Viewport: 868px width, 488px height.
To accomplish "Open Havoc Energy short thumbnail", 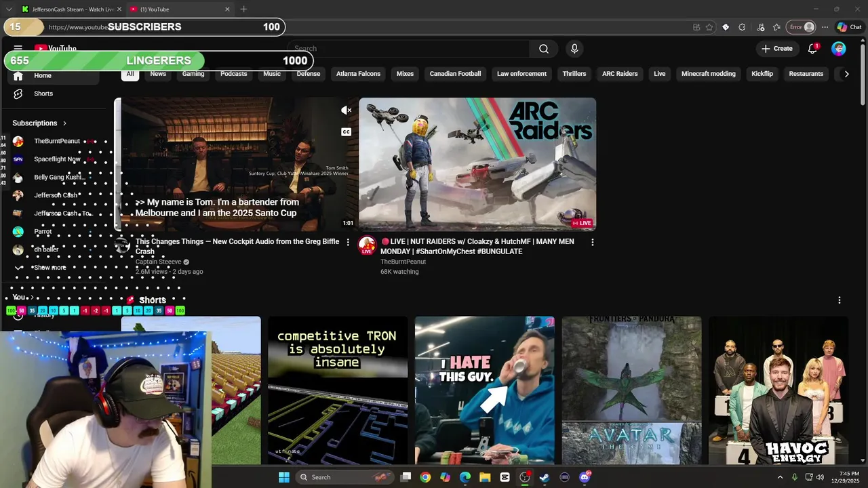I will (778, 390).
